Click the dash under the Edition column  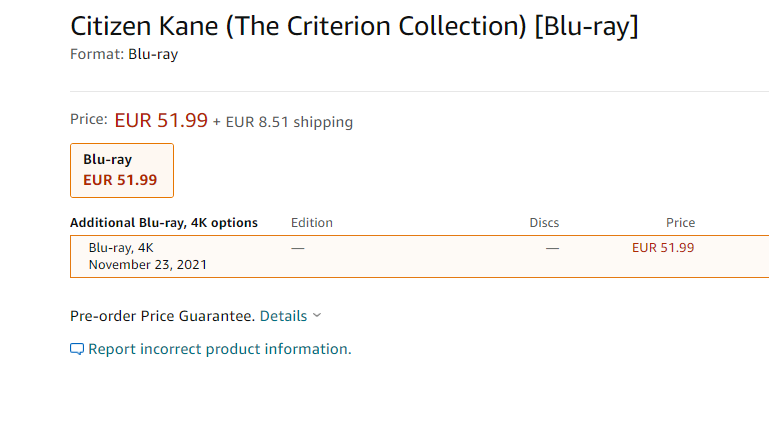[298, 249]
